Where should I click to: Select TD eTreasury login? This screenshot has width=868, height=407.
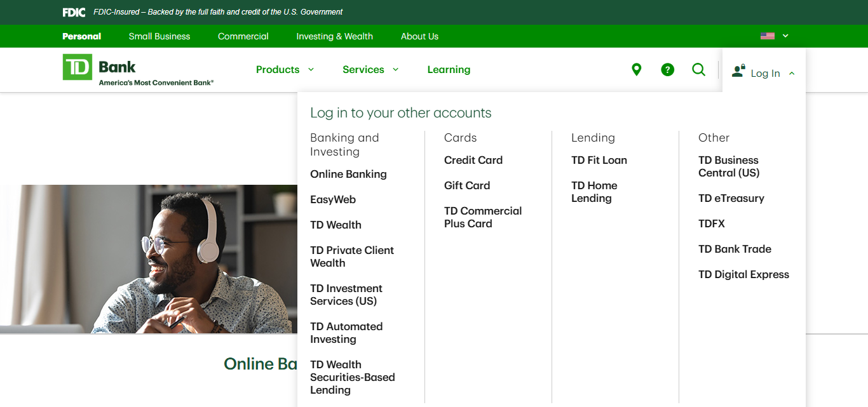731,198
